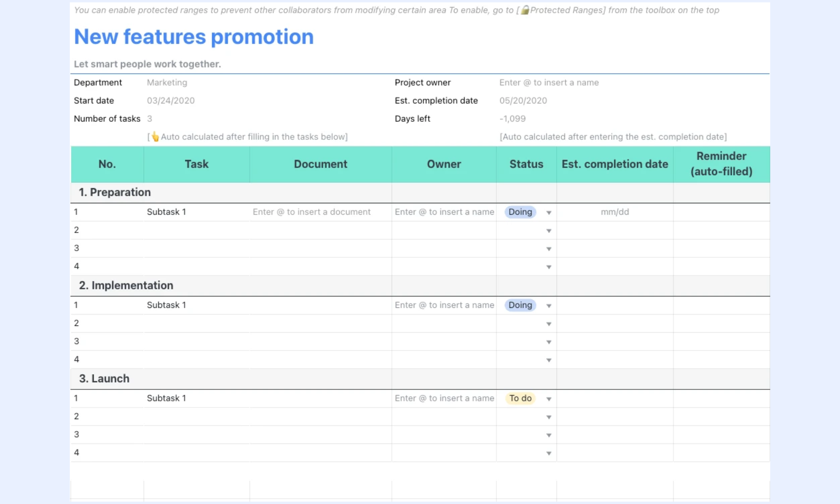Select the 2. Implementation section header
The image size is (840, 504).
point(126,285)
